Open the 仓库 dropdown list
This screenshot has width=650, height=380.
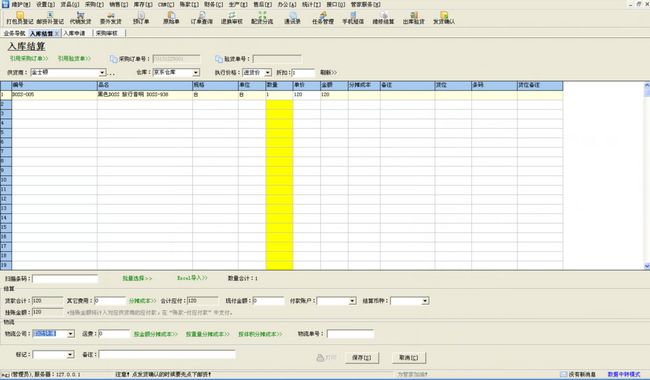click(x=196, y=73)
